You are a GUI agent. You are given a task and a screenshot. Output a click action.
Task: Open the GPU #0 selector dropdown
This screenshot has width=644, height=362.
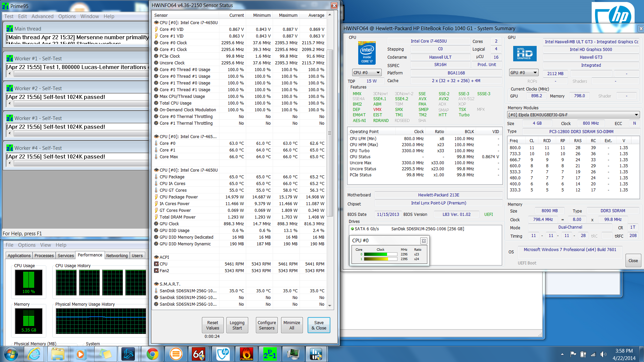pyautogui.click(x=523, y=72)
